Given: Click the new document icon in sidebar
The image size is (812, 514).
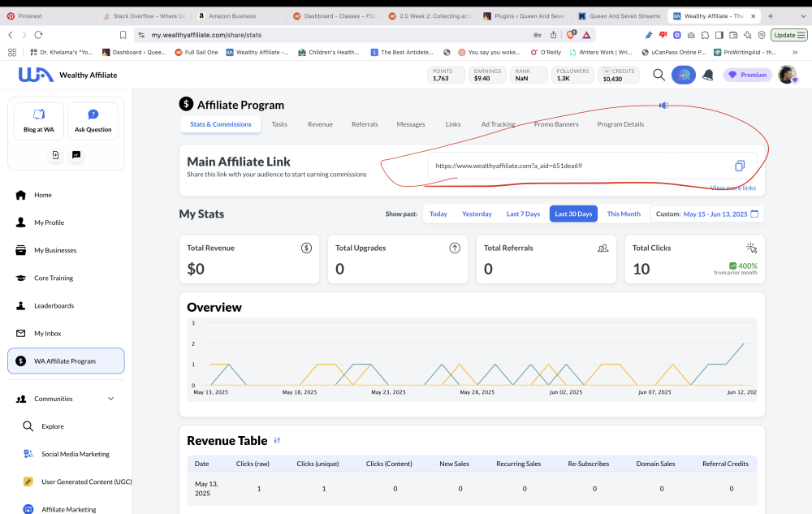Looking at the screenshot, I should click(55, 155).
